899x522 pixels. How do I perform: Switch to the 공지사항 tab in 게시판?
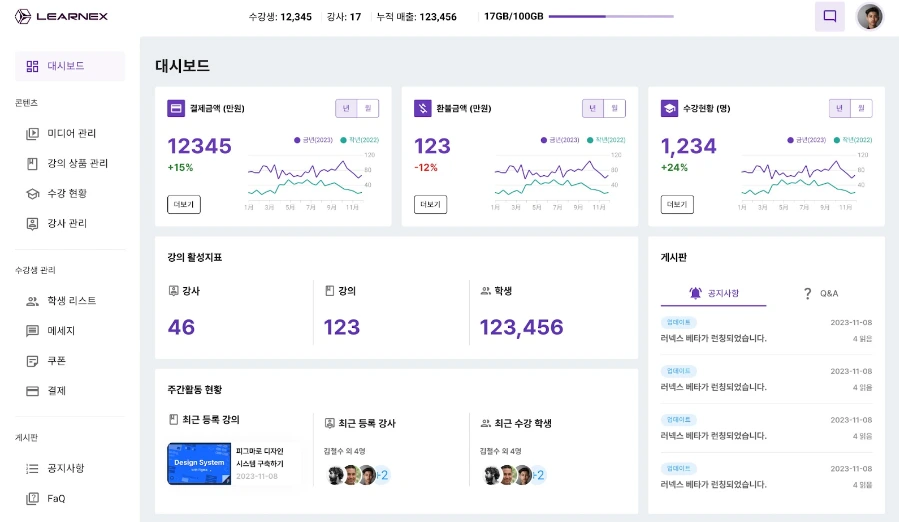pyautogui.click(x=713, y=294)
